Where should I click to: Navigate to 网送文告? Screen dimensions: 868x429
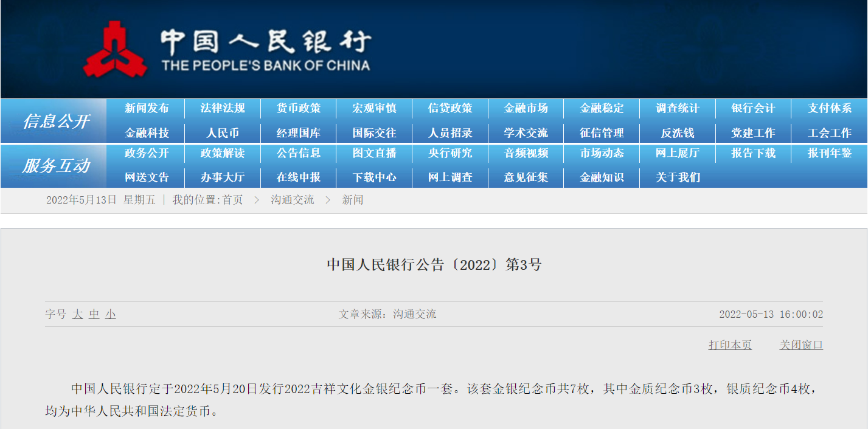[147, 177]
